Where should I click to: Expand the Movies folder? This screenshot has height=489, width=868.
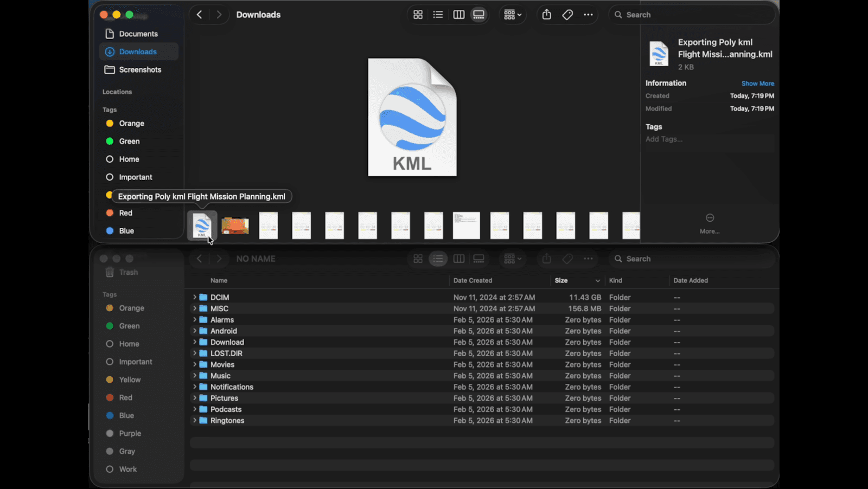194,364
